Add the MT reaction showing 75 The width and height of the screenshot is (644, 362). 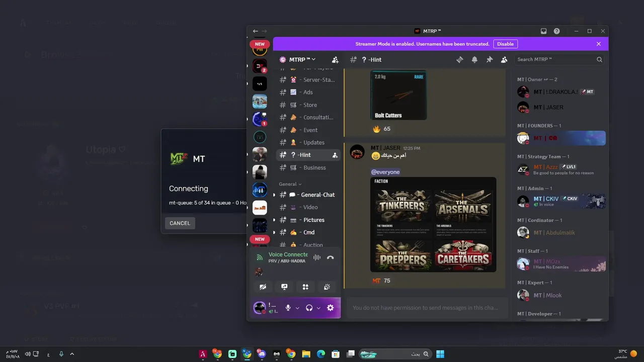[381, 281]
